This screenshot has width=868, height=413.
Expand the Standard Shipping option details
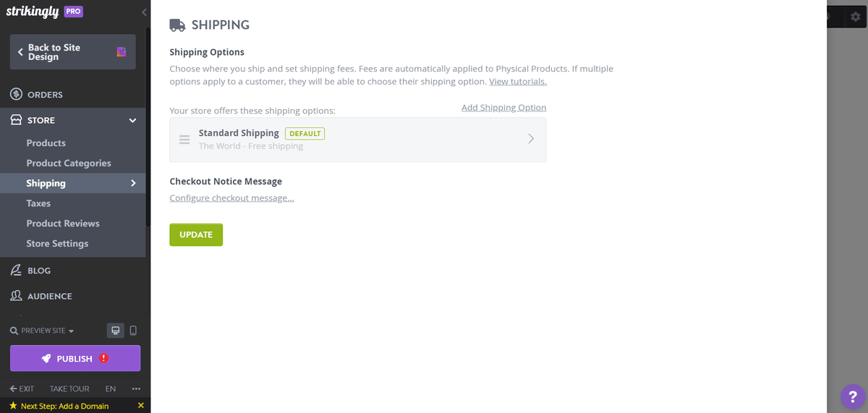pyautogui.click(x=530, y=139)
